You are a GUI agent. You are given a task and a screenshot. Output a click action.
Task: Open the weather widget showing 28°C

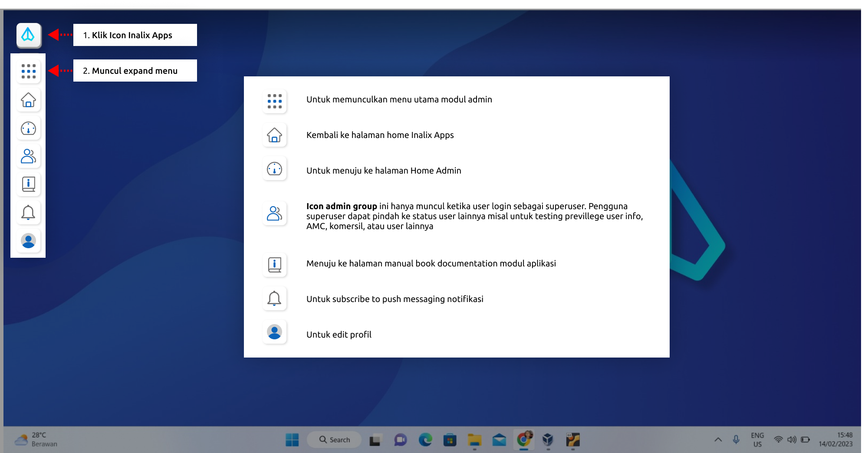point(36,440)
